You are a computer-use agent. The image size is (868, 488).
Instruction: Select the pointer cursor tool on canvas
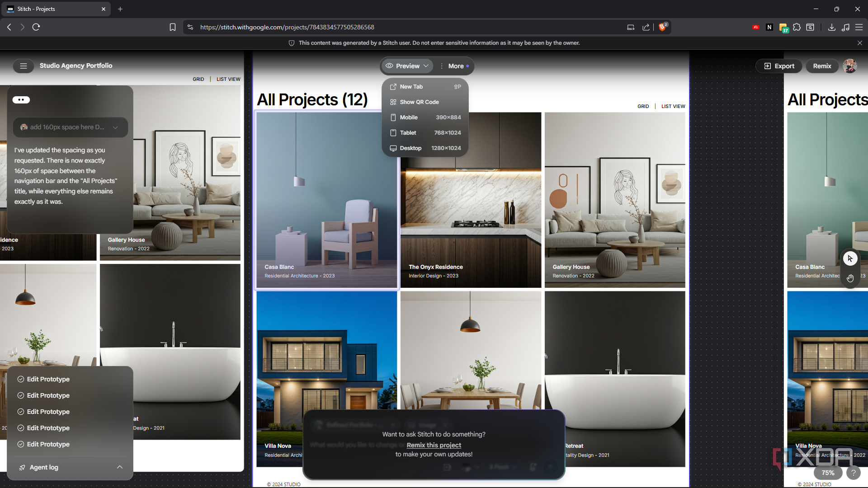(x=850, y=258)
